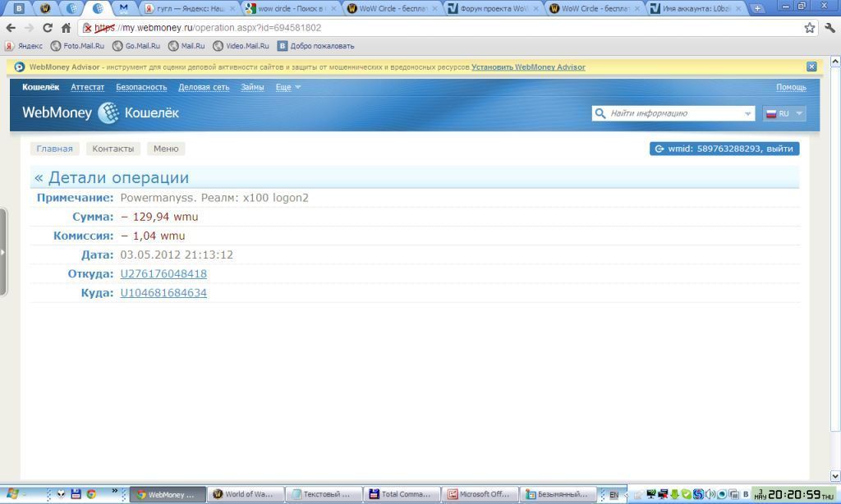Screen dimensions: 841x504
Task: Click the Windows Start button
Action: 12,494
